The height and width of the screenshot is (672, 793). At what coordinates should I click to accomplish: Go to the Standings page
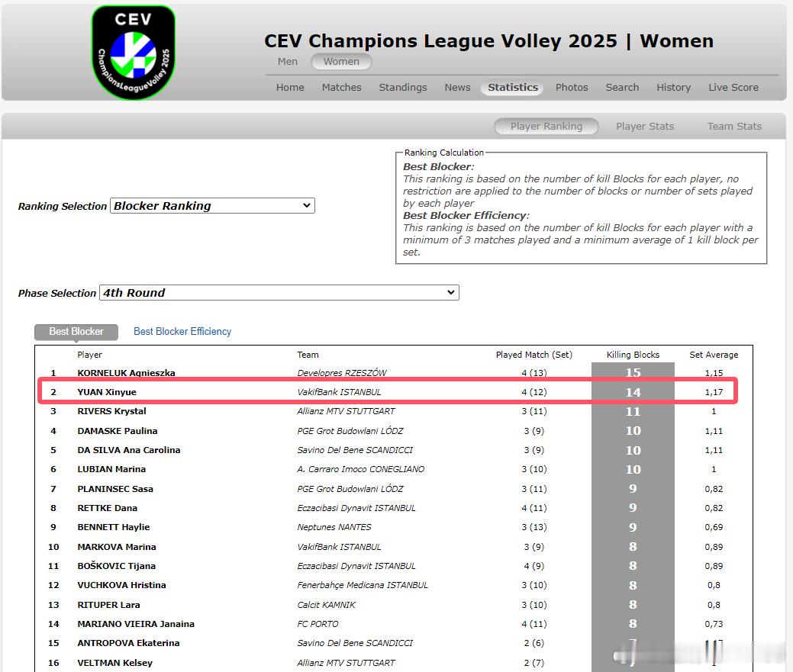pos(403,88)
